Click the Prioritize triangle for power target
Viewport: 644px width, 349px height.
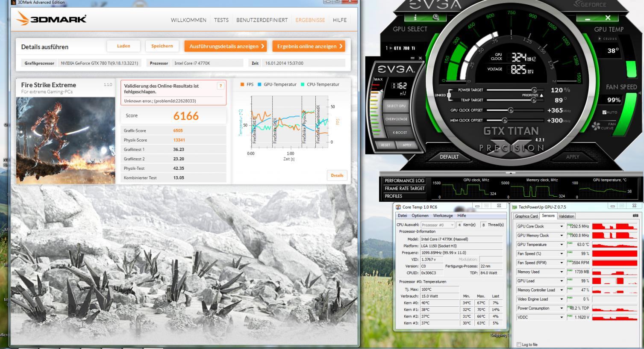541,95
